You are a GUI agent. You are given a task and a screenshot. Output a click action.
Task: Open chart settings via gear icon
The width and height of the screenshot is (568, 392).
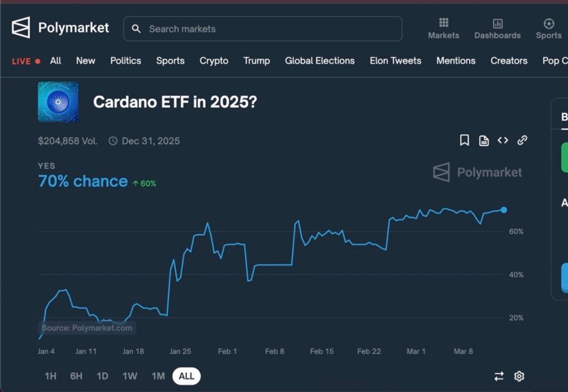(x=519, y=376)
